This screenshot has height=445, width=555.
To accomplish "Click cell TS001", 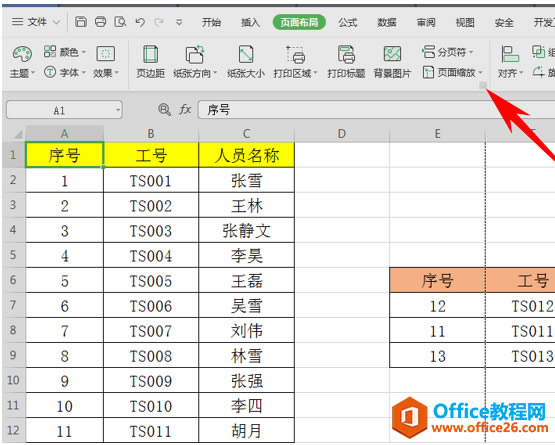I will (151, 180).
